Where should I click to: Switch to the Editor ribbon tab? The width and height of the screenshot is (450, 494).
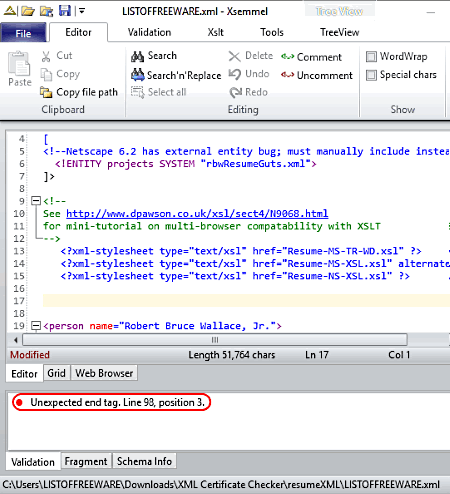click(x=78, y=32)
